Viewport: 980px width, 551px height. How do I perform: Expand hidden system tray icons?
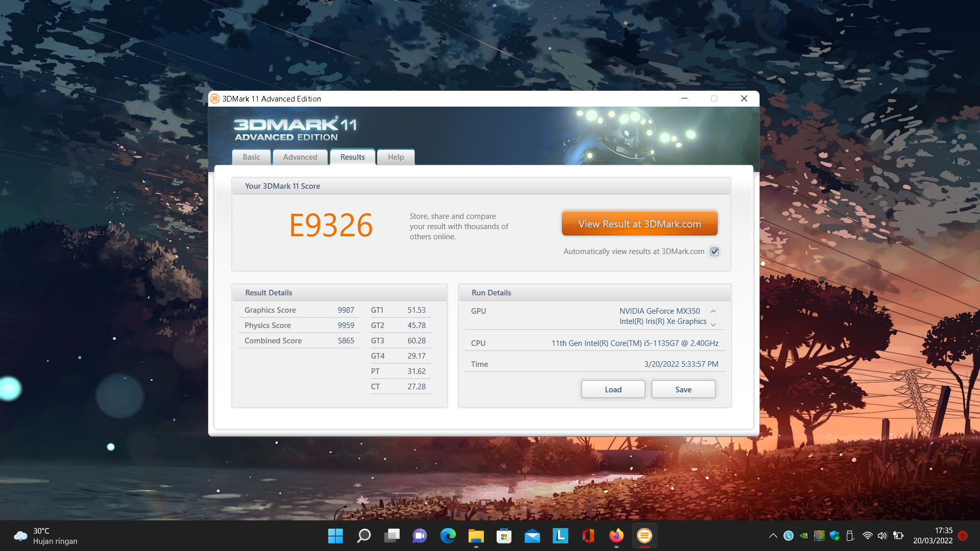pos(773,536)
